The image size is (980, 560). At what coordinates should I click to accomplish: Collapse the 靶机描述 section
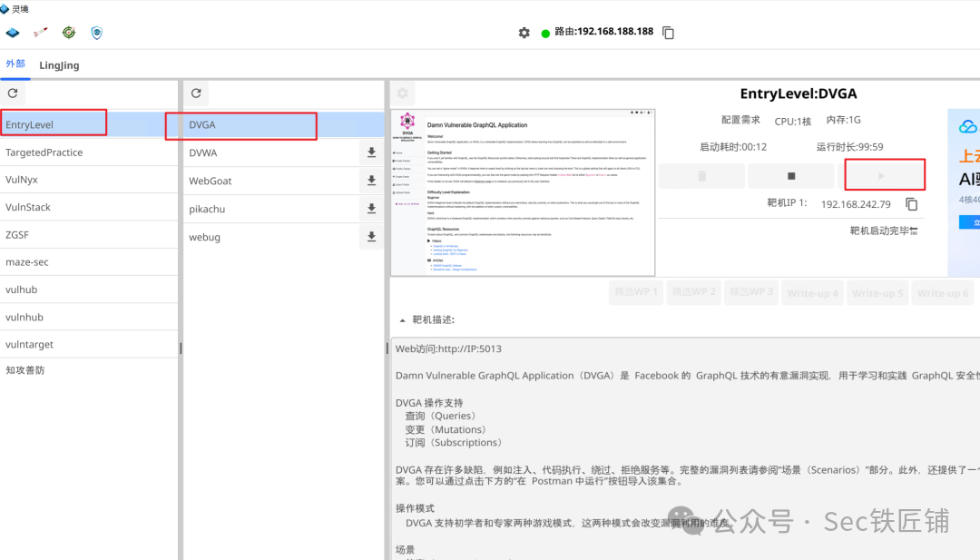403,320
